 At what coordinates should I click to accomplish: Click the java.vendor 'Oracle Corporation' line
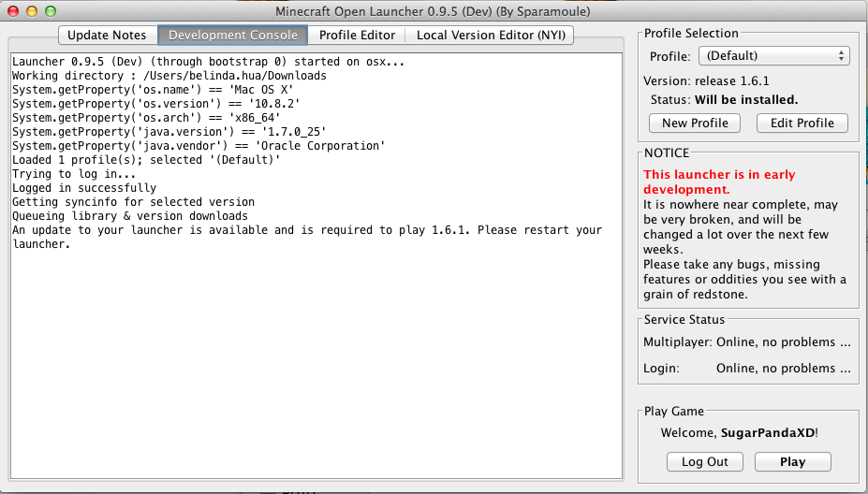point(199,146)
